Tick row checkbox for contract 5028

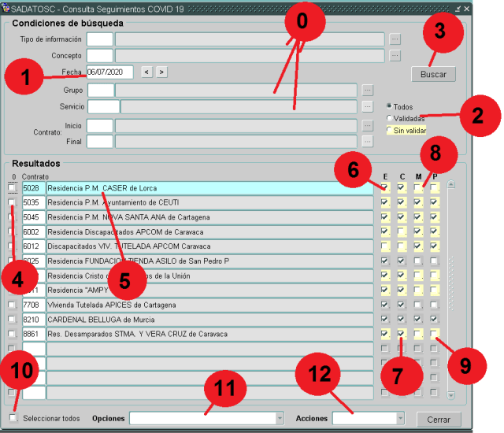point(12,188)
